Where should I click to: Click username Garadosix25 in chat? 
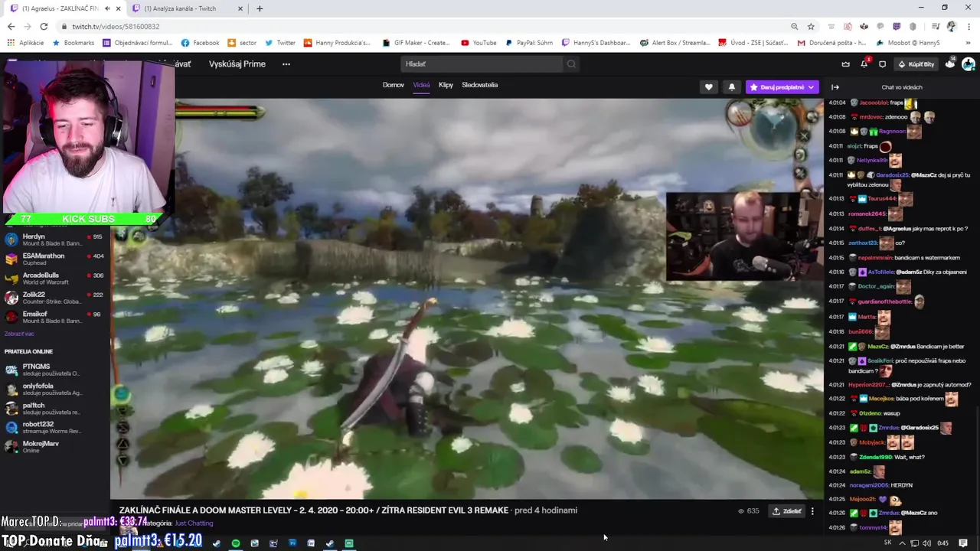click(893, 175)
